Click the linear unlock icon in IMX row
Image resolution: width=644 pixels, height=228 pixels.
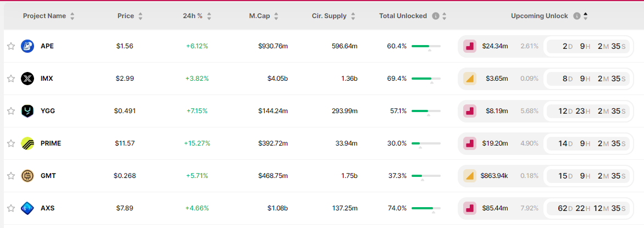(x=469, y=79)
